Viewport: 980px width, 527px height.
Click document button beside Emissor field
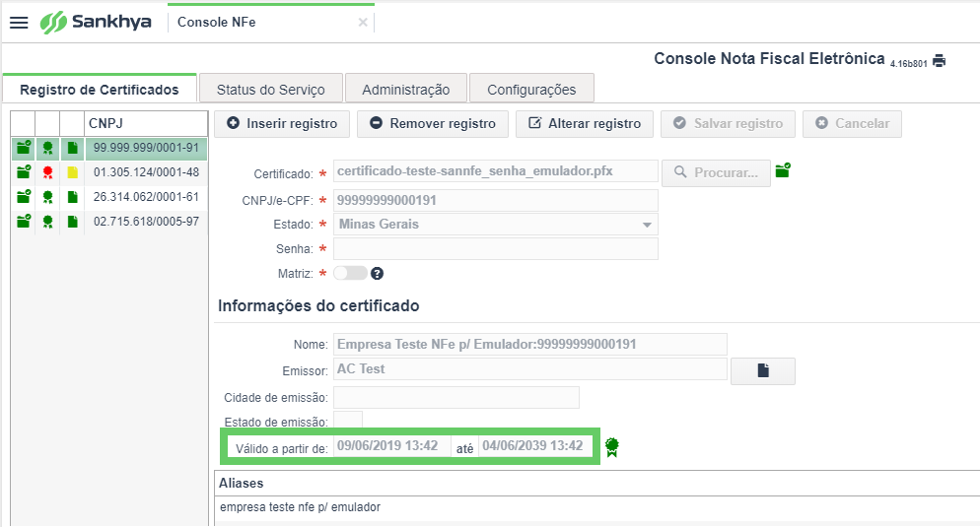[x=762, y=371]
